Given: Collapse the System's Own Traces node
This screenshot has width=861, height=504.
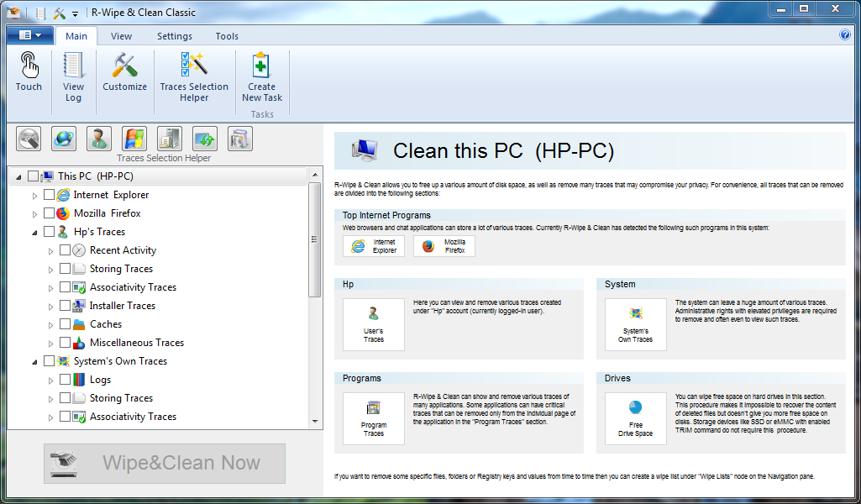Looking at the screenshot, I should [x=34, y=362].
